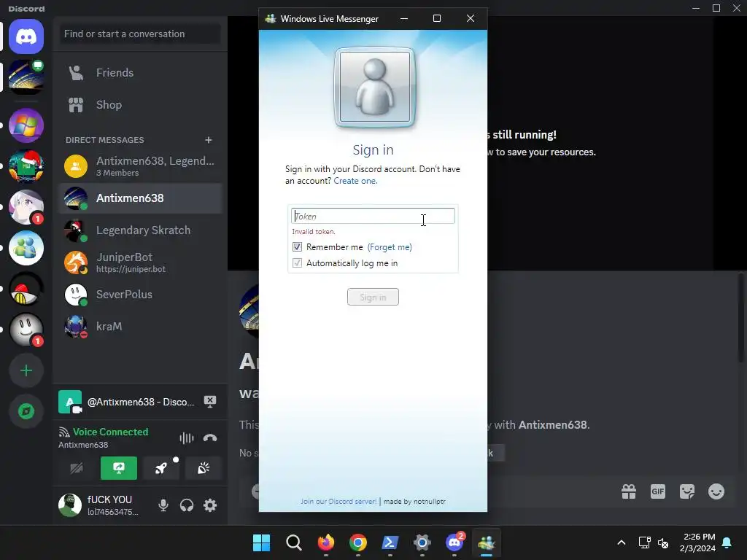Switch to Chrome in the taskbar
The image size is (747, 560).
[x=357, y=542]
